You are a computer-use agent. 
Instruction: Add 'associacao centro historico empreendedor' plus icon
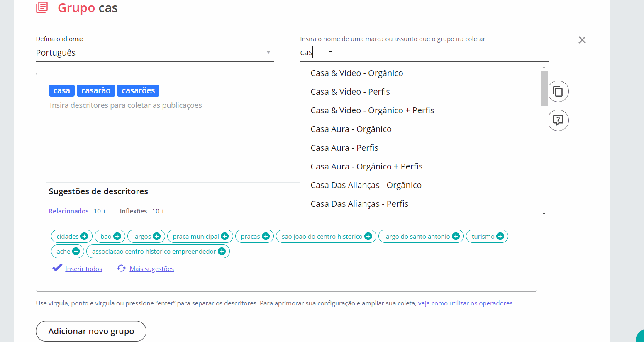222,251
